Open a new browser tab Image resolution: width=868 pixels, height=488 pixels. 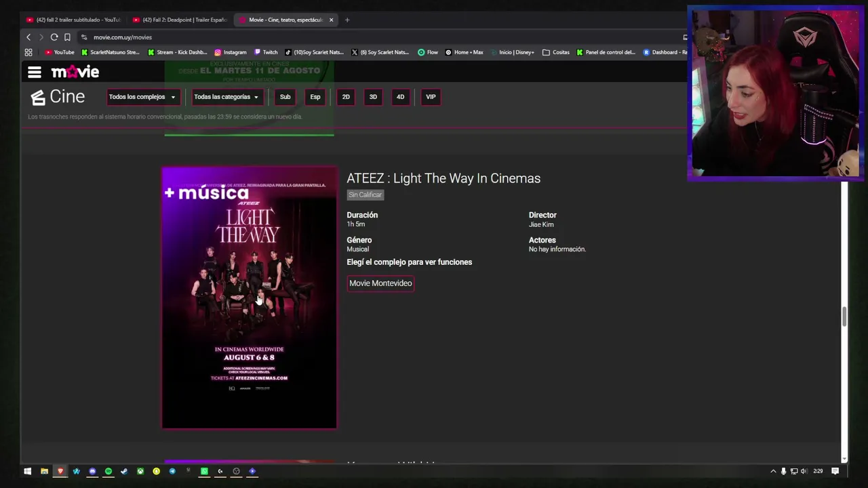point(347,20)
